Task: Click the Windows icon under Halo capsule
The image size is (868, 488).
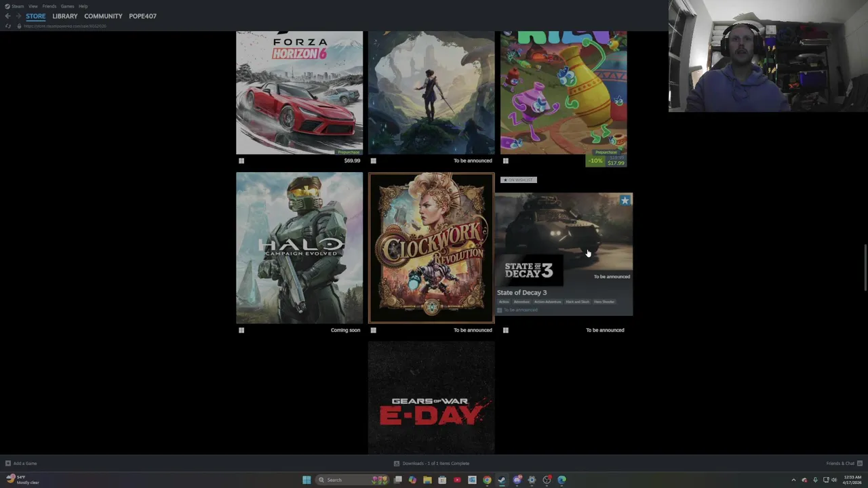Action: click(x=241, y=330)
